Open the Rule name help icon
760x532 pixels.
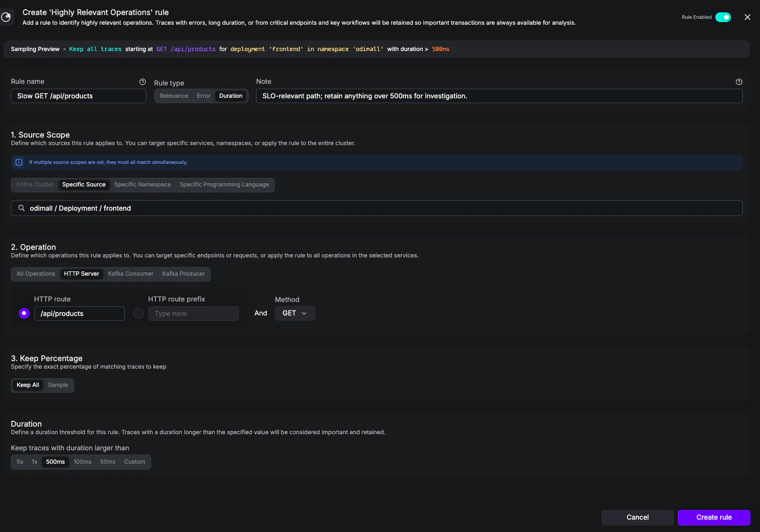pos(143,82)
